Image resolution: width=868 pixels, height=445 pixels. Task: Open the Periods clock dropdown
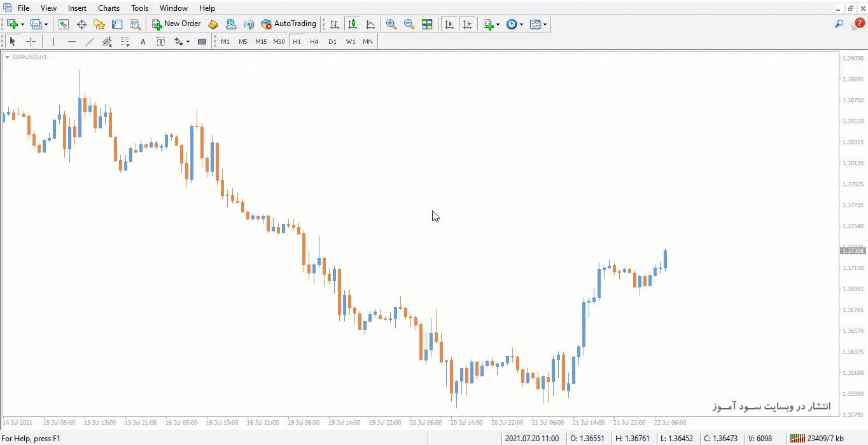(521, 24)
